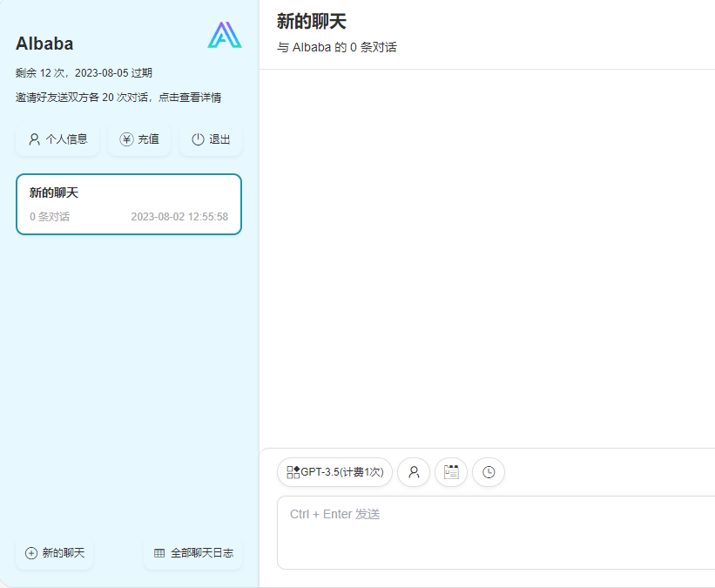Click the notepad template icon in toolbar
715x588 pixels.
(x=451, y=472)
